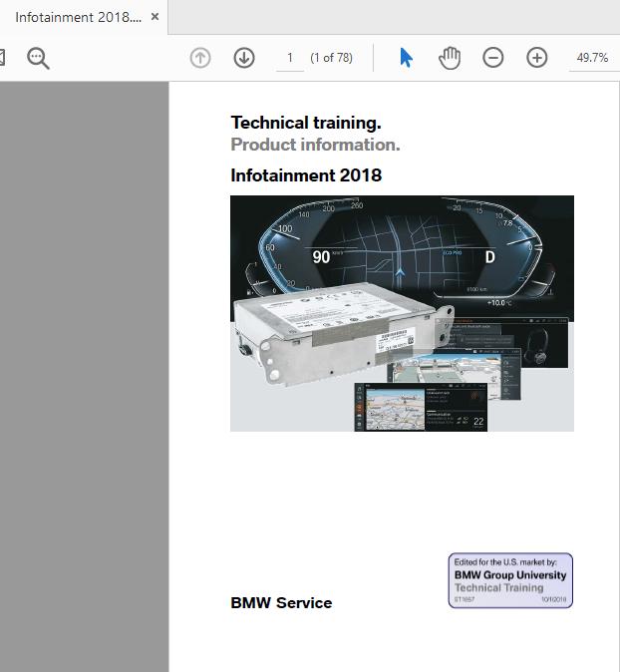
Task: Go to the previous page arrow
Action: (200, 58)
